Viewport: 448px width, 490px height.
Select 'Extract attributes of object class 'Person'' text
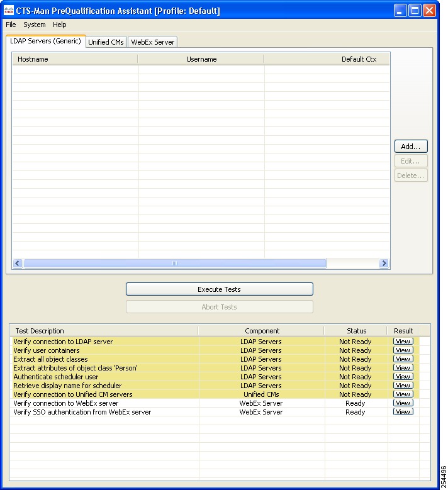coord(76,368)
